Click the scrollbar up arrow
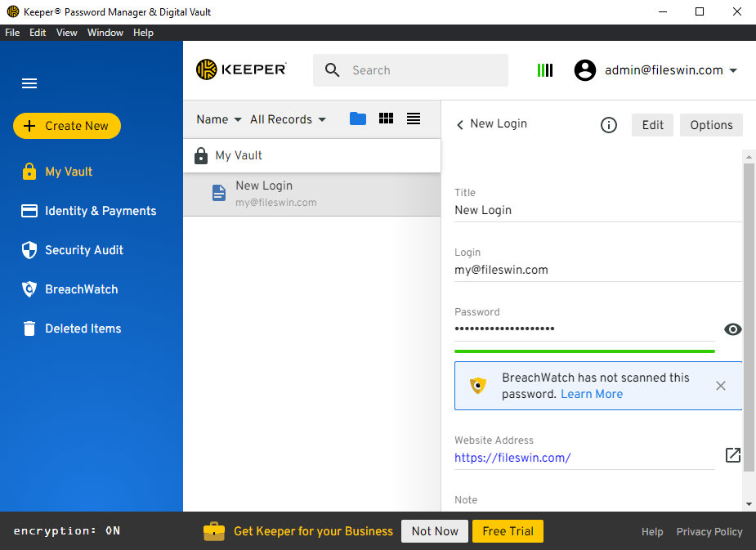This screenshot has height=550, width=756. [x=749, y=157]
